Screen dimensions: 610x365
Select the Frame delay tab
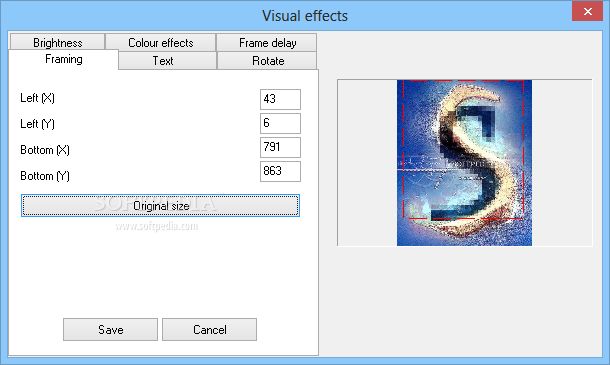pyautogui.click(x=267, y=42)
